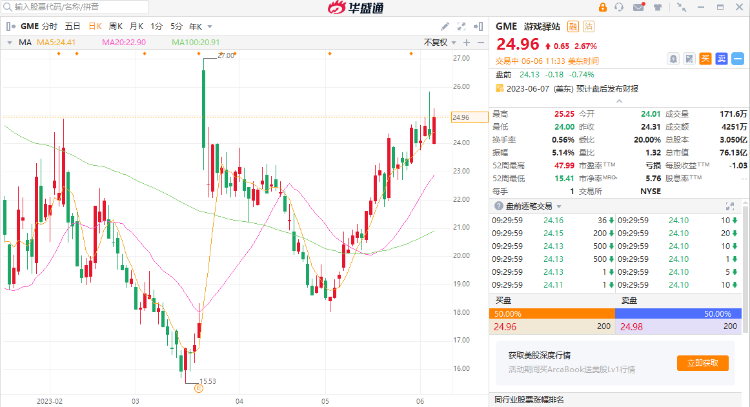750x407 pixels.
Task: Select the 5分 chart tab
Action: [176, 26]
